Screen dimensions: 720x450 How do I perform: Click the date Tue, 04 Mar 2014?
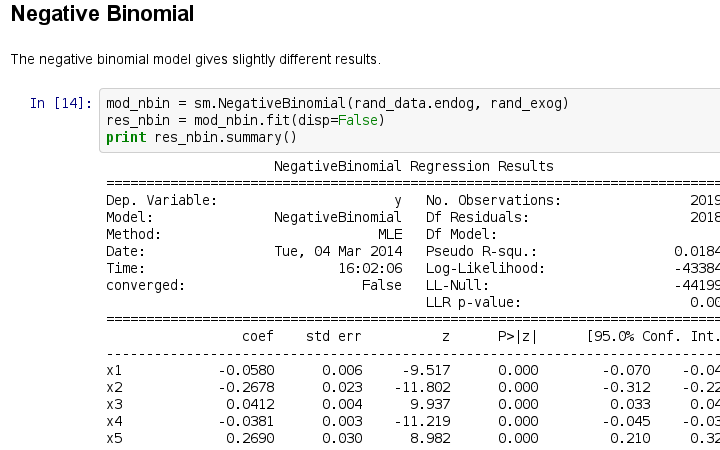click(337, 251)
